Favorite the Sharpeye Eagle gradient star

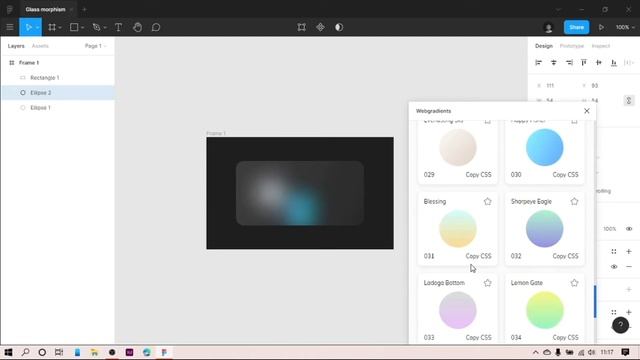tap(574, 202)
